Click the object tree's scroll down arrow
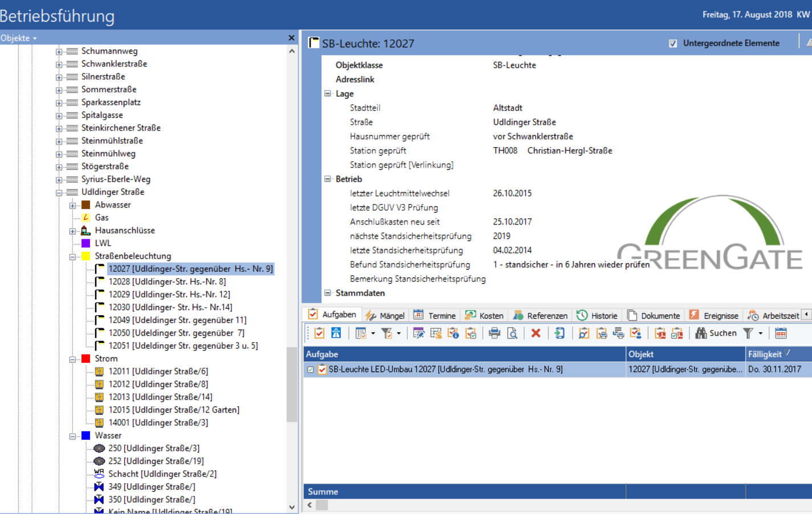 click(292, 507)
